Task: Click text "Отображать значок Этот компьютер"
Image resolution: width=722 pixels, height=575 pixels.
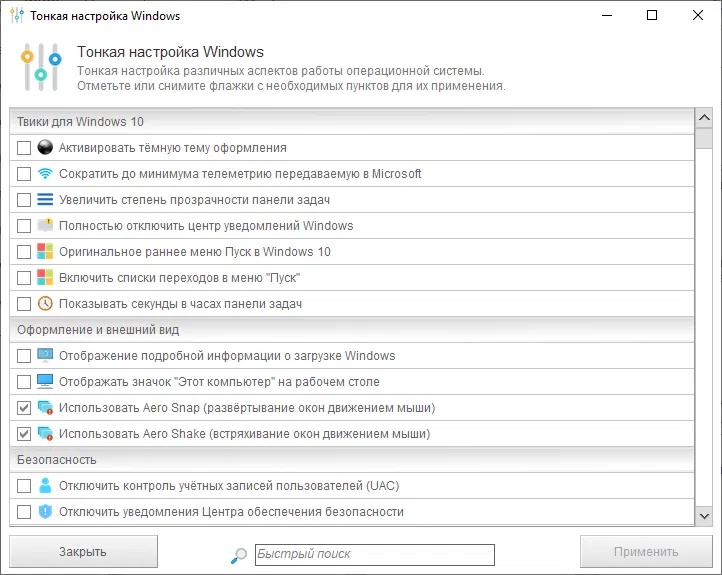Action: [x=165, y=382]
